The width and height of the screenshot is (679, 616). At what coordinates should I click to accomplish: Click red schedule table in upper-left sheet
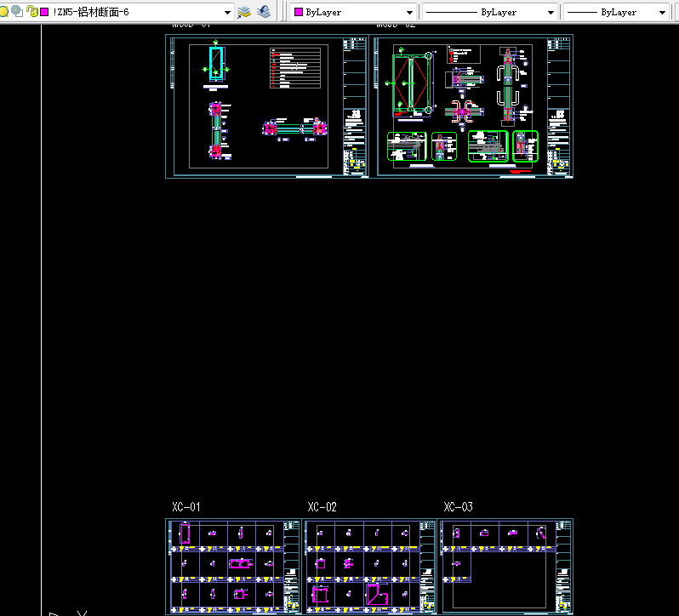pos(295,68)
